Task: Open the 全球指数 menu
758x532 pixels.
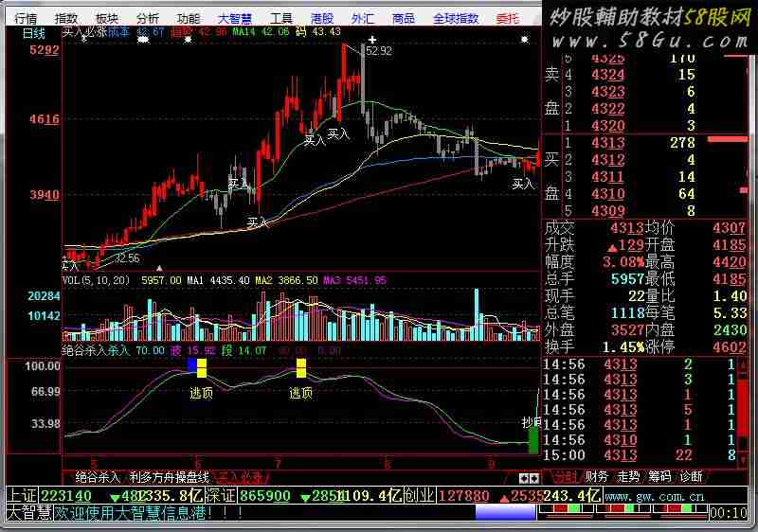Action: coord(456,18)
